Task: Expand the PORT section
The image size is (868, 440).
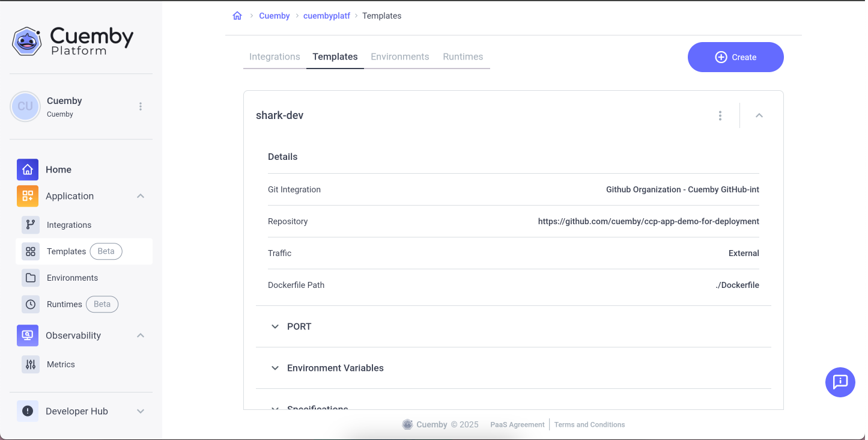Action: pyautogui.click(x=275, y=326)
